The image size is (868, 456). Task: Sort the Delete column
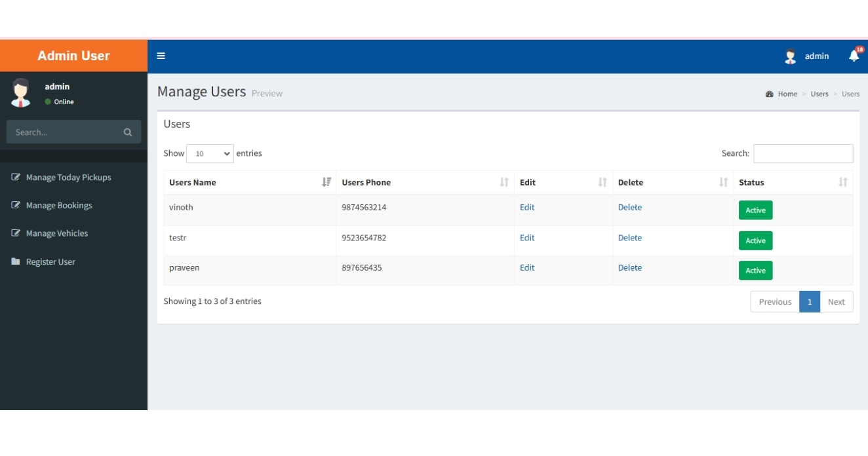(x=723, y=182)
